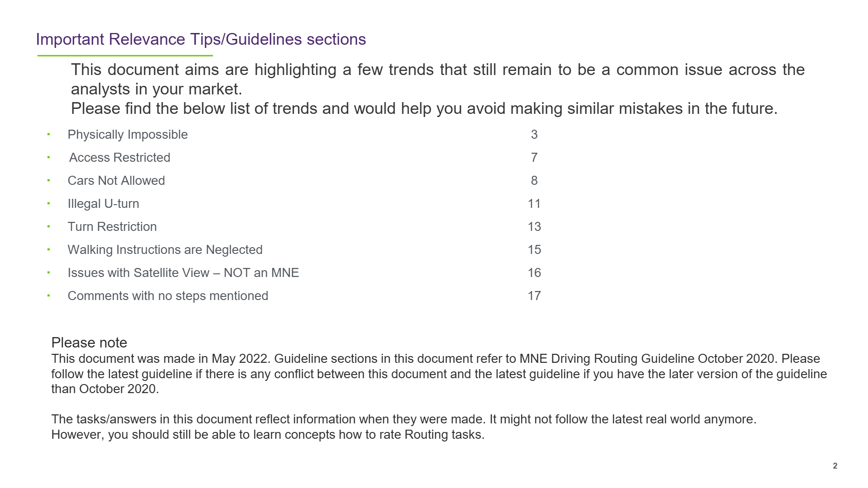Open the Turn Restriction entry
The image size is (868, 488).
[x=112, y=227]
